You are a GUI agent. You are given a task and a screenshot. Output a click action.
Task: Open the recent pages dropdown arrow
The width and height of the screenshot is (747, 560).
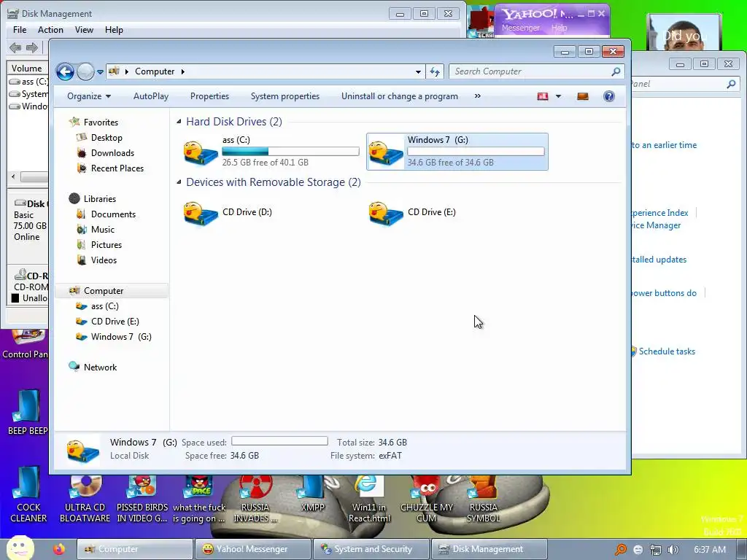(100, 72)
